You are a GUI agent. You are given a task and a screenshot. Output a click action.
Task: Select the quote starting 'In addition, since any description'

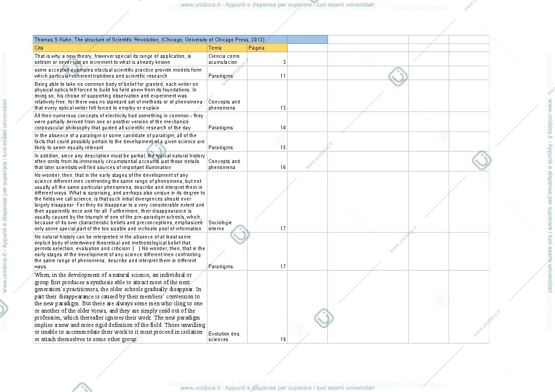[x=120, y=161]
